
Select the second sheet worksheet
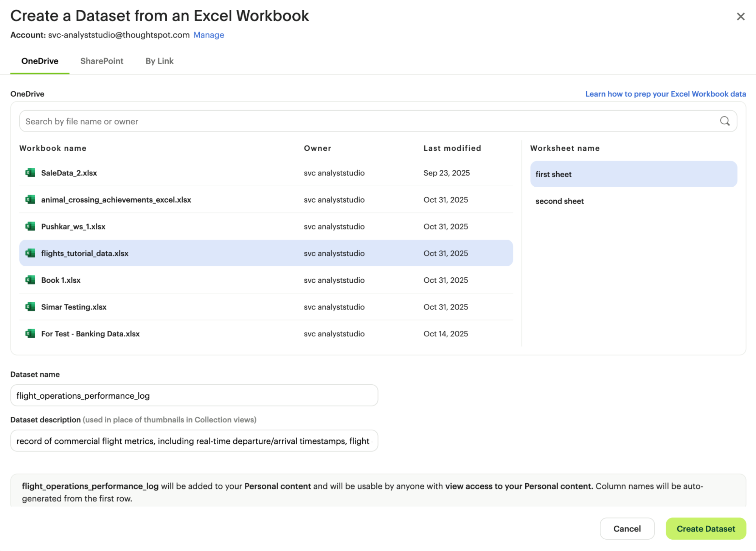tap(559, 201)
